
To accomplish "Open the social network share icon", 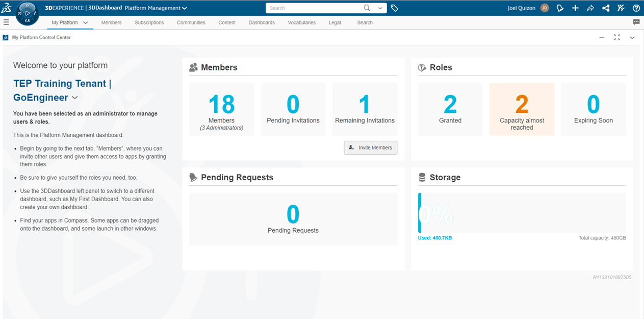I will (606, 8).
